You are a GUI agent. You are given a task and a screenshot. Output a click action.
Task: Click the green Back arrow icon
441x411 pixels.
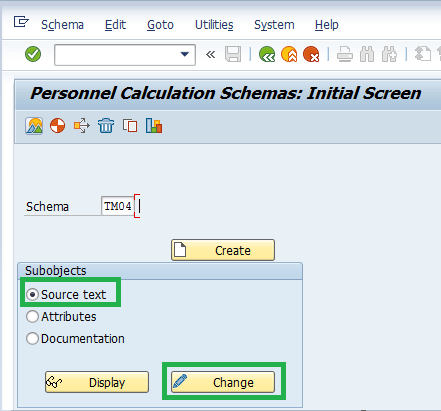(x=267, y=54)
